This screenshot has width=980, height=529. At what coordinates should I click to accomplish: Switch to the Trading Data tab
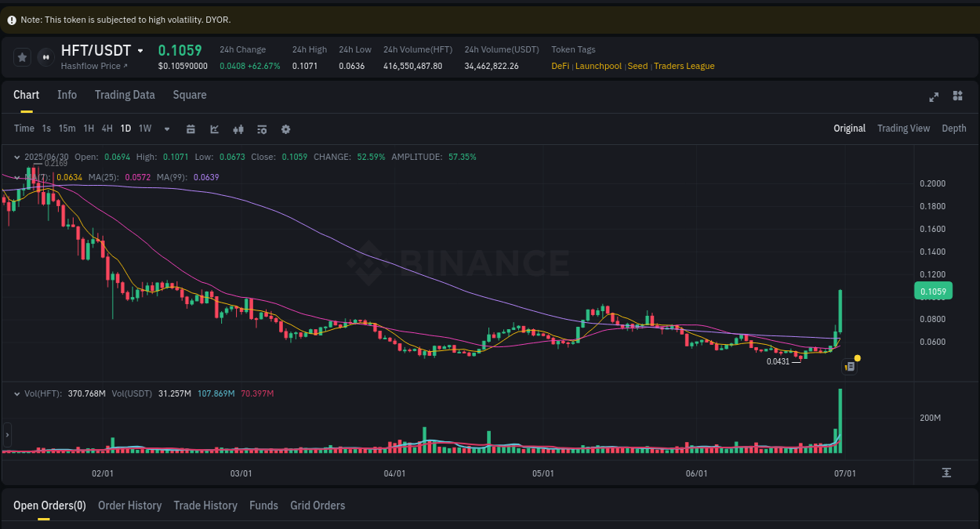coord(125,95)
